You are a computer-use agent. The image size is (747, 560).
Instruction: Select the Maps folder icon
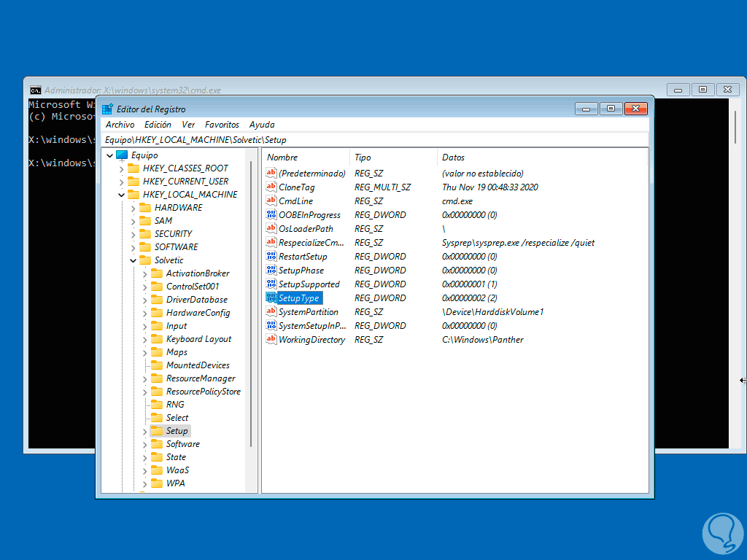point(157,352)
